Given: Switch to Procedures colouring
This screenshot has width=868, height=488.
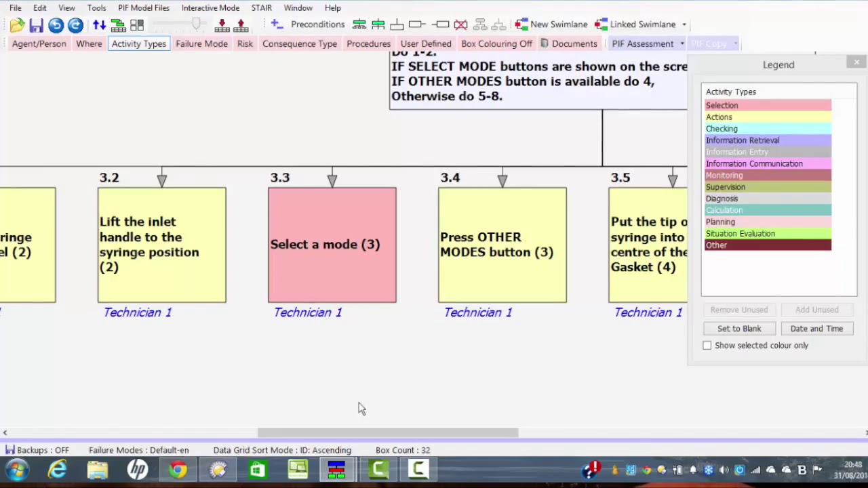Looking at the screenshot, I should pyautogui.click(x=368, y=44).
